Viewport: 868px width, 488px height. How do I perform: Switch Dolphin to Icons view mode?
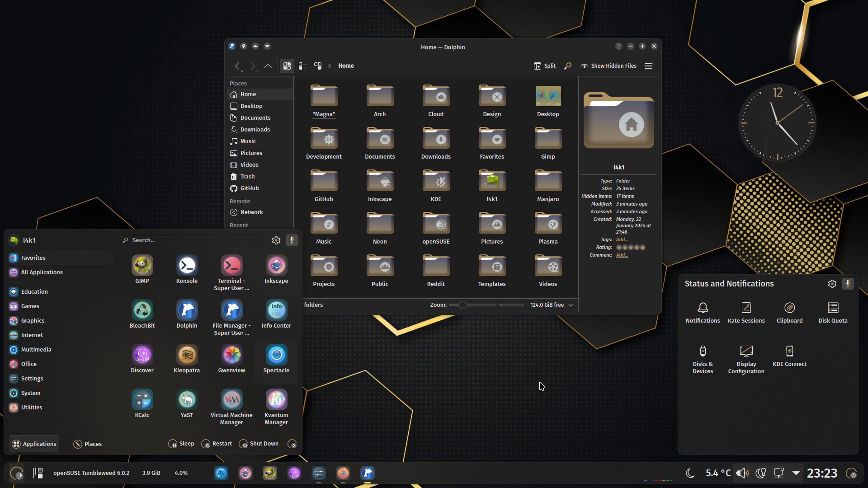pyautogui.click(x=287, y=66)
